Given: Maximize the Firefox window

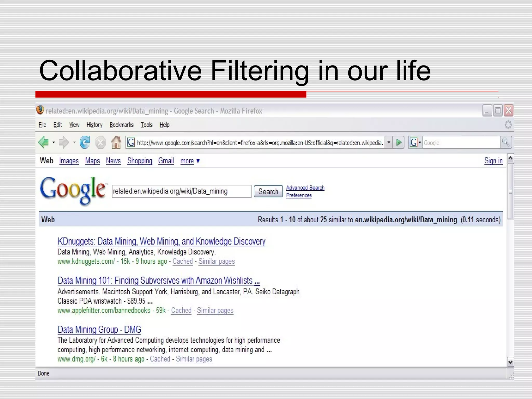Looking at the screenshot, I should 497,110.
